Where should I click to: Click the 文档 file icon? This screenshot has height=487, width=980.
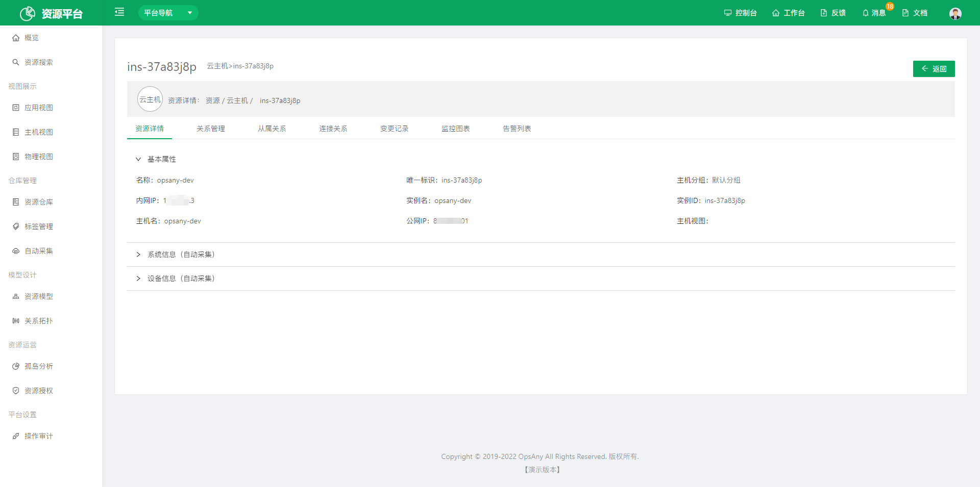[905, 13]
